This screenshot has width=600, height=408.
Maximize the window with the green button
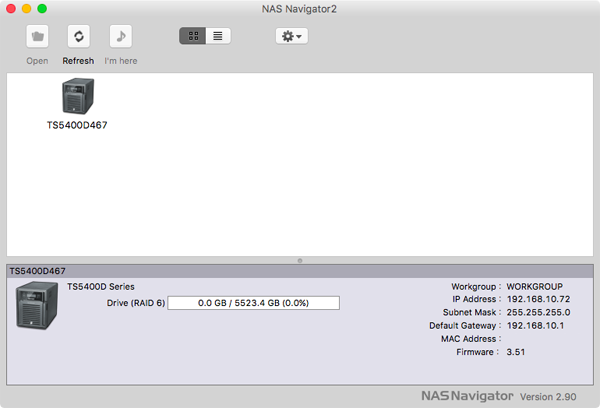pyautogui.click(x=43, y=9)
